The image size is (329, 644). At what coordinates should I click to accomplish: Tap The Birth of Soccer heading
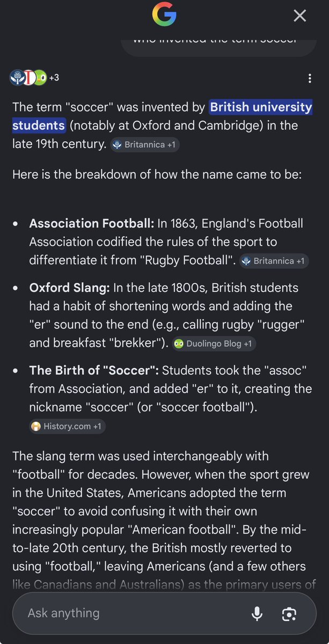coord(94,370)
